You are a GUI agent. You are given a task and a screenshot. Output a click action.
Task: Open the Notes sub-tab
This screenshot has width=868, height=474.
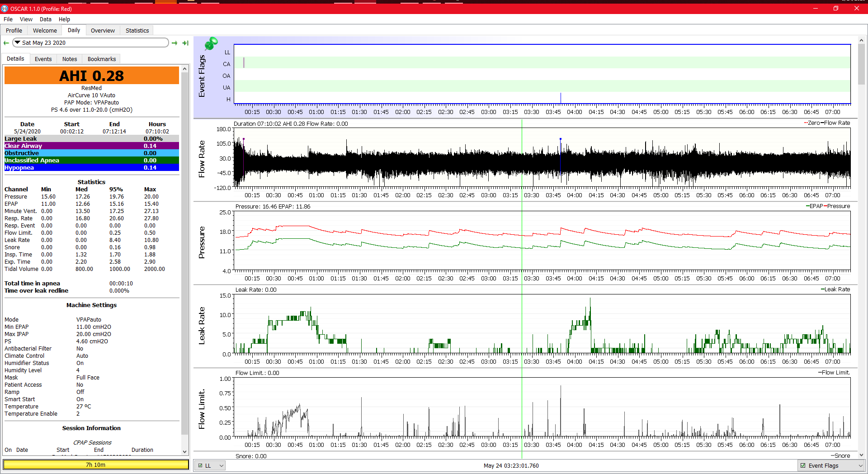coord(70,59)
